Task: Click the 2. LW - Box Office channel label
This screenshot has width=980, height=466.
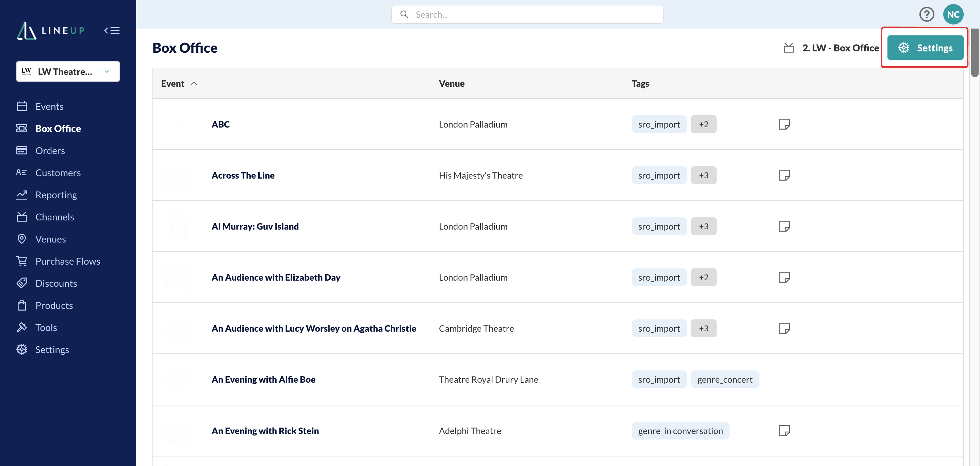Action: pos(840,48)
